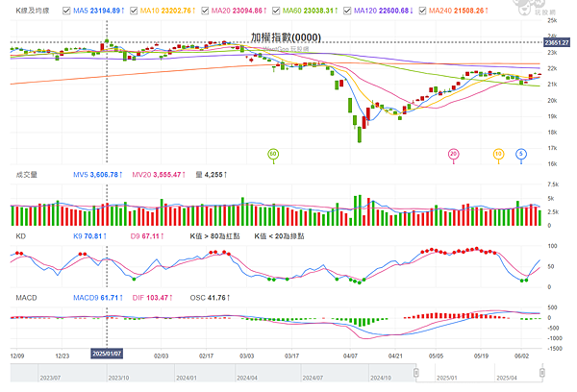This screenshot has height=392, width=577.
Task: Click the blue 5-day marker pin
Action: pyautogui.click(x=521, y=155)
